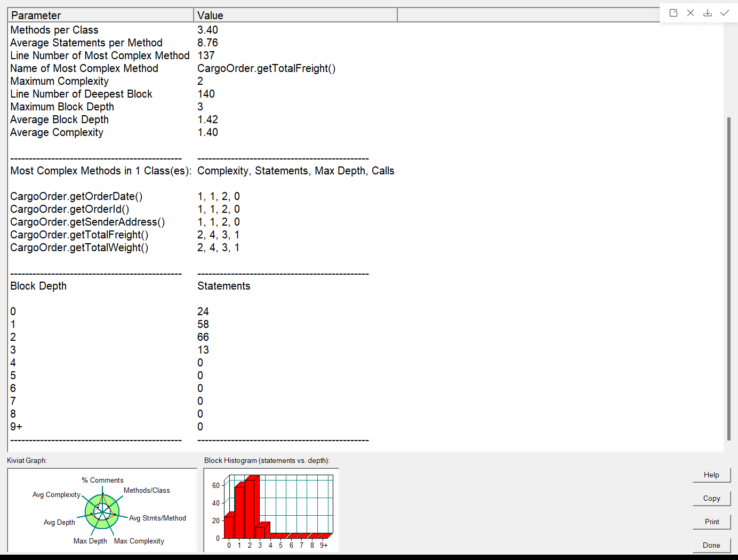The height and width of the screenshot is (560, 738).
Task: Click the statements count 24 for depth 0
Action: click(203, 311)
